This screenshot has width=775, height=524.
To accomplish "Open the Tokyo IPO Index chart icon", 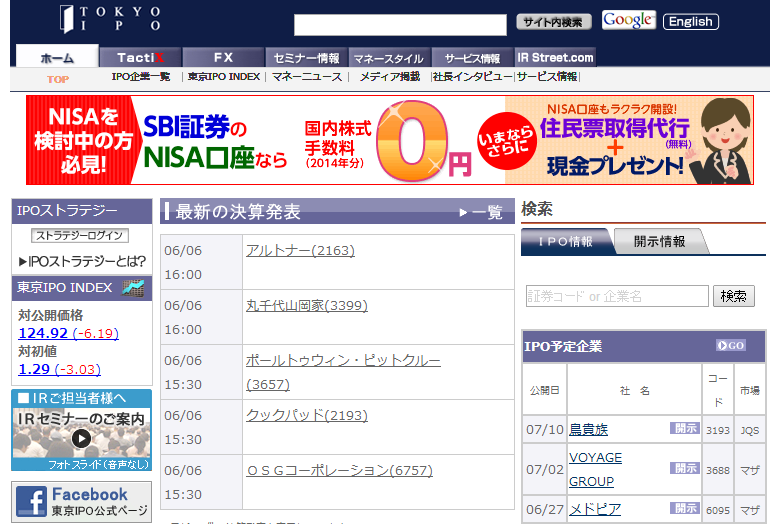I will tap(133, 288).
